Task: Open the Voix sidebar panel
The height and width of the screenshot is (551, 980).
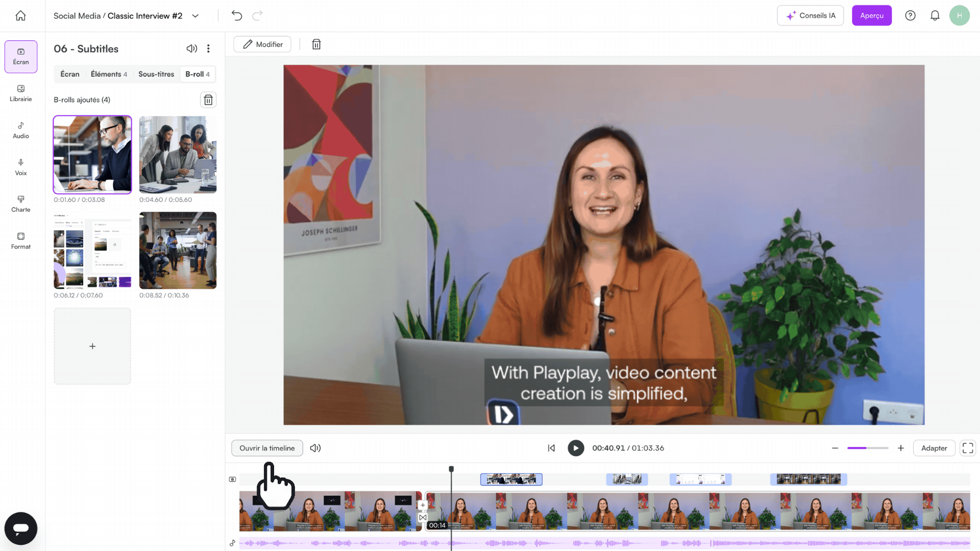Action: (x=21, y=167)
